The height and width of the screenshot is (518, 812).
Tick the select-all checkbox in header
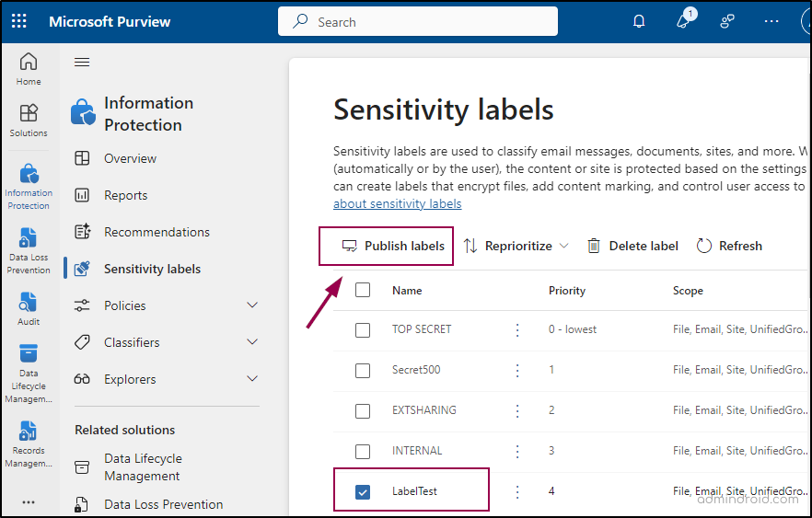[363, 290]
